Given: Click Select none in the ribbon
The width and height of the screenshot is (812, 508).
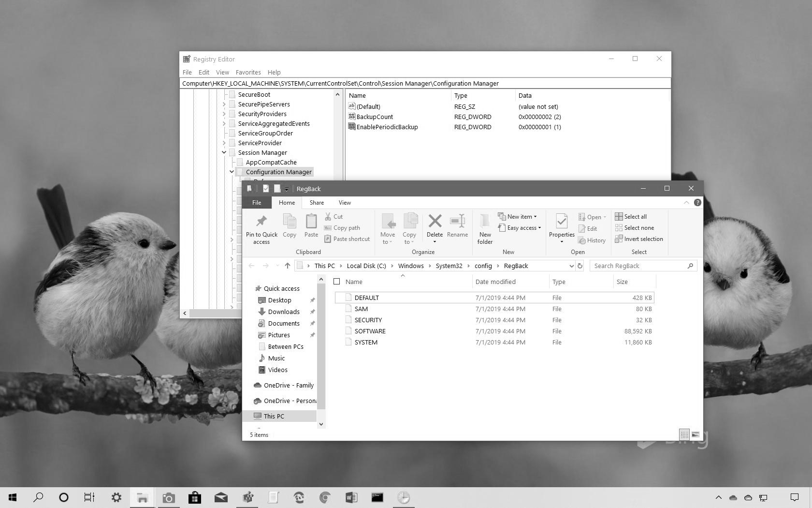Looking at the screenshot, I should point(635,228).
